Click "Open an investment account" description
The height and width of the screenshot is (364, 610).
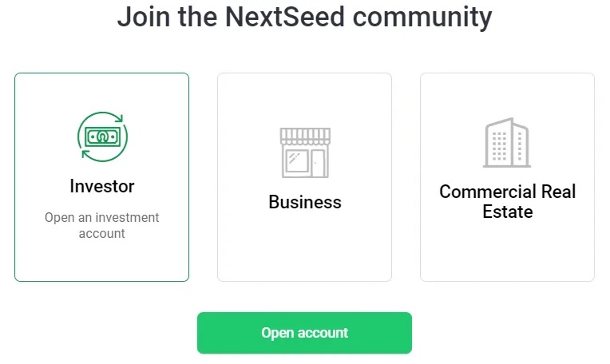[x=102, y=225]
